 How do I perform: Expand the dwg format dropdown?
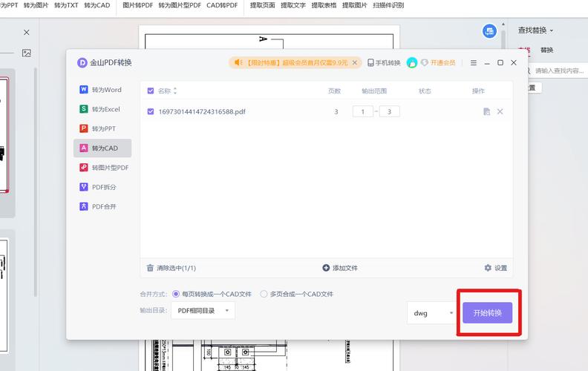[x=431, y=313]
